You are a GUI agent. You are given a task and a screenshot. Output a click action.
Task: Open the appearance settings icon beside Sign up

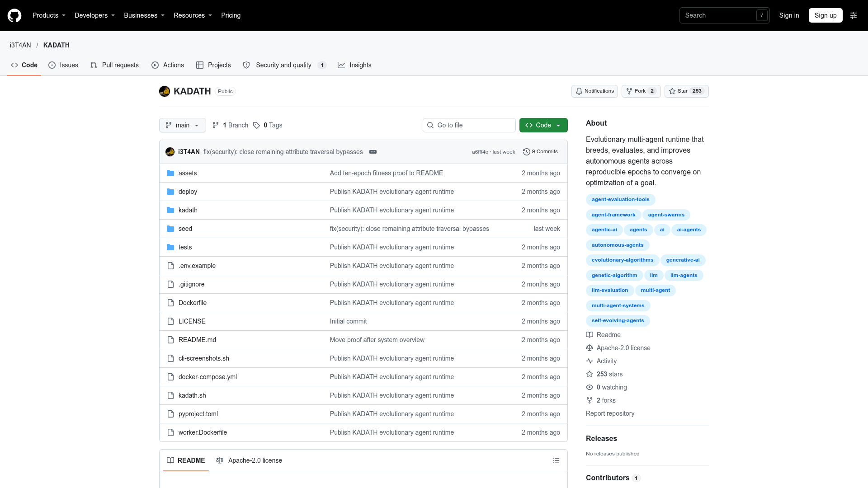coord(854,15)
